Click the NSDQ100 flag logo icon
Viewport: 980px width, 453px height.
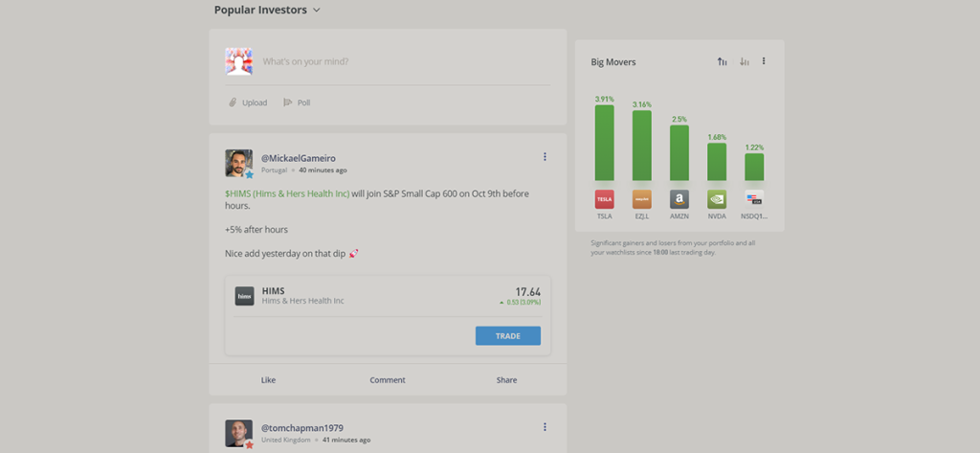click(754, 199)
